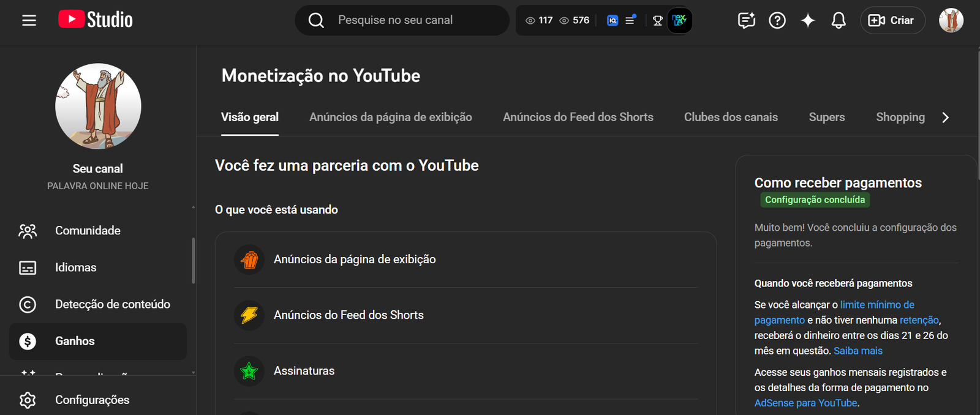This screenshot has width=980, height=415.
Task: Open Configurações in the sidebar
Action: (x=98, y=400)
